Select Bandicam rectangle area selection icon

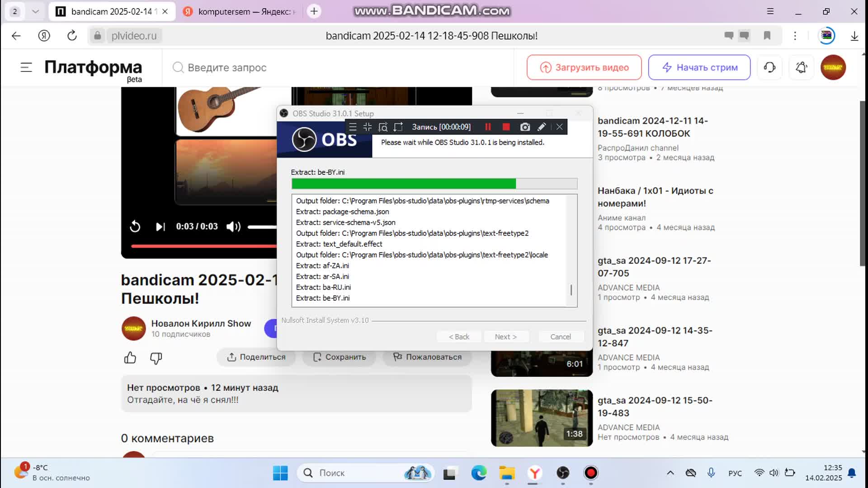coord(398,127)
